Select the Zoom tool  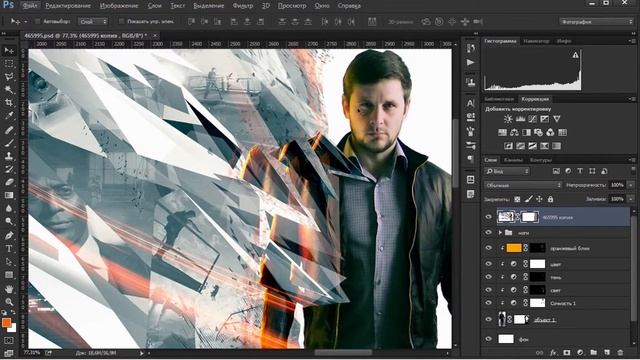click(x=9, y=302)
